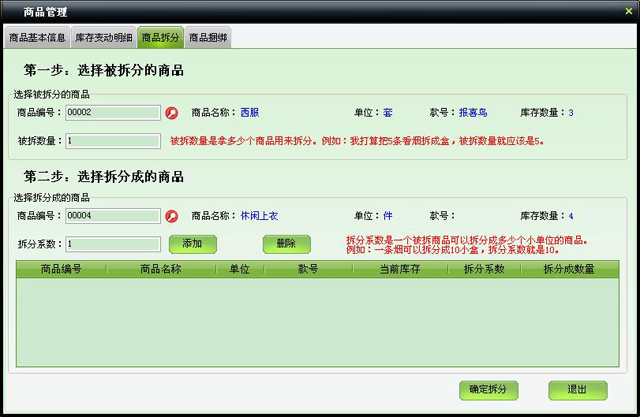Image resolution: width=640 pixels, height=417 pixels.
Task: Click the 当前库存 table column header
Action: tap(400, 269)
